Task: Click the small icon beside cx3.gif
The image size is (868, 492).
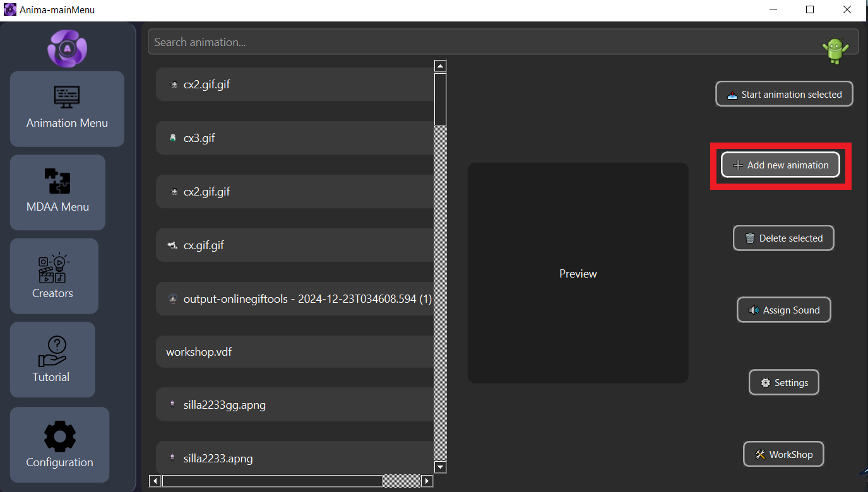Action: coord(173,138)
